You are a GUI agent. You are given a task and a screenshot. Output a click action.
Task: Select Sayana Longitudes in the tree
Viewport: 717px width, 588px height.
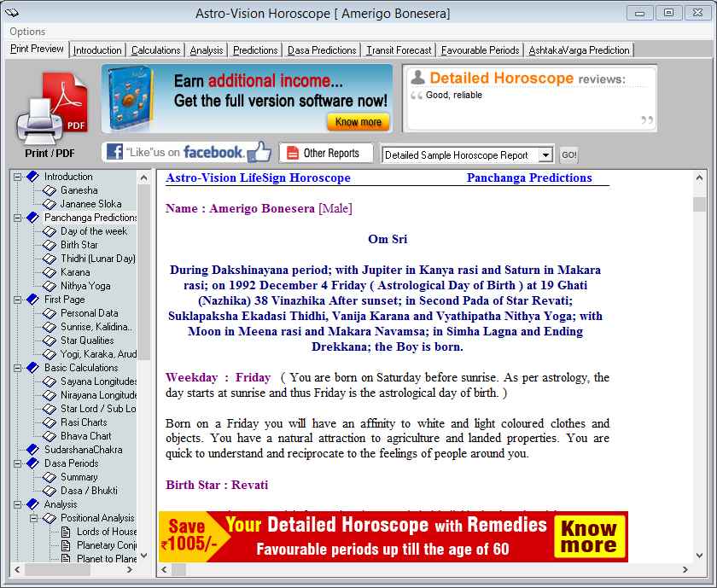[99, 381]
